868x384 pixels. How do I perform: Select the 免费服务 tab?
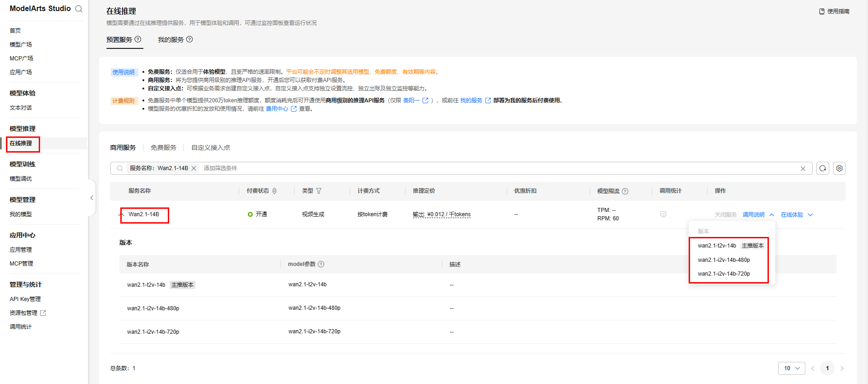(164, 148)
